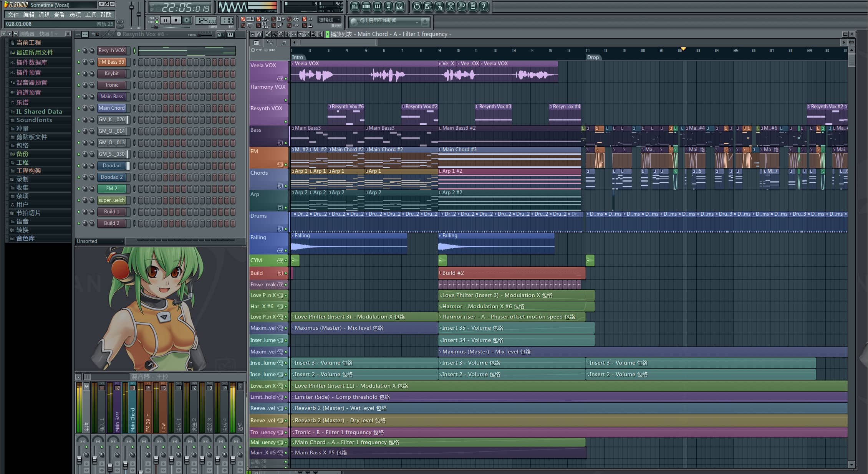Open the 工具 menu
This screenshot has height=474, width=868.
[x=91, y=15]
